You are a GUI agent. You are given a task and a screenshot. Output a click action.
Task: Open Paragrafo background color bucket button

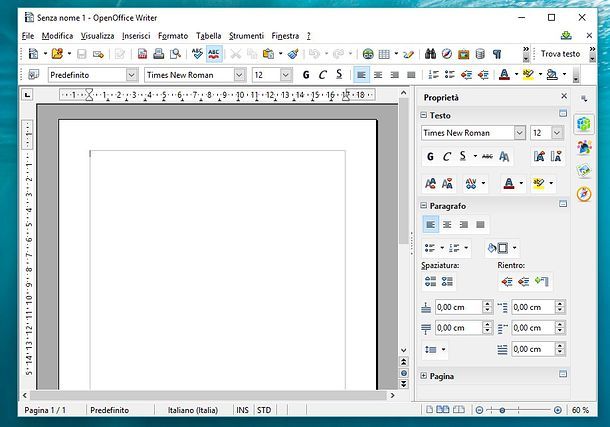(498, 248)
